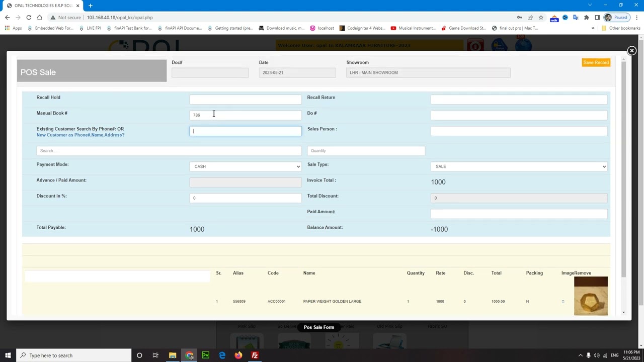Click the Manual Book # field with 786
The image size is (644, 362).
(246, 115)
